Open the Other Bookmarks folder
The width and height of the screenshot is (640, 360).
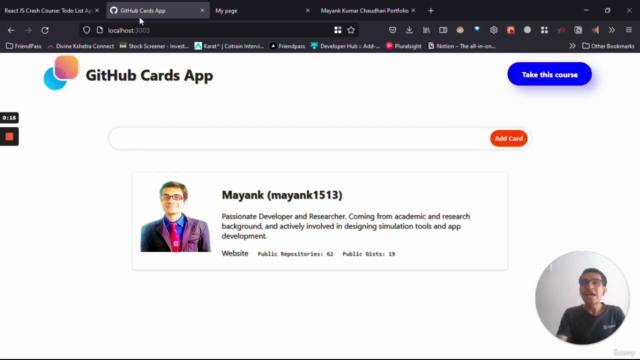point(608,46)
